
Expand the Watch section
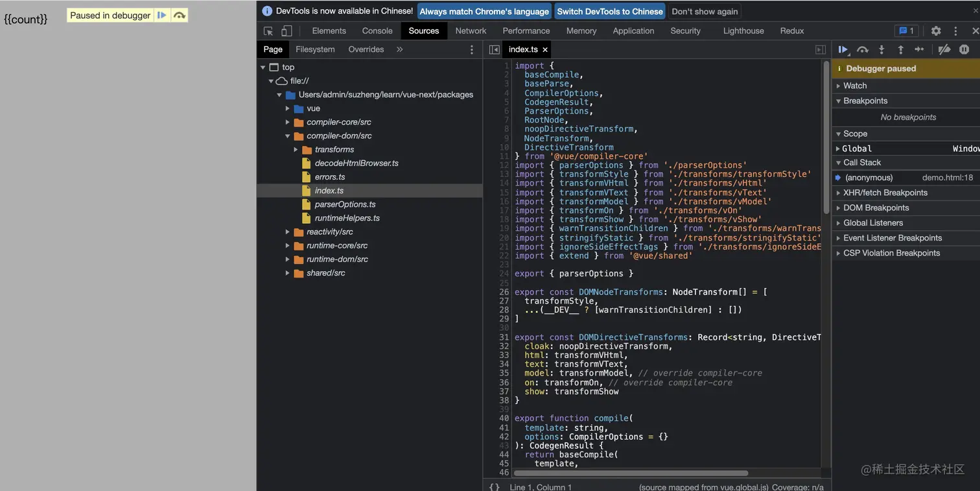[x=854, y=86]
